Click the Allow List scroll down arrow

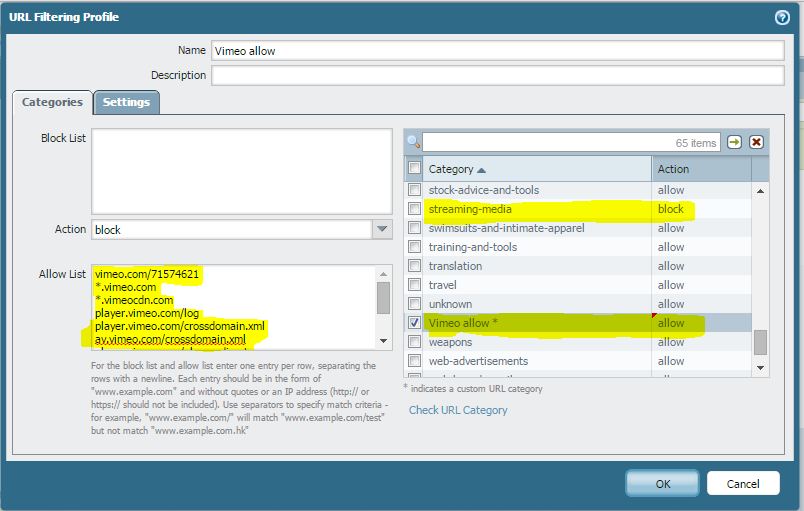[384, 341]
